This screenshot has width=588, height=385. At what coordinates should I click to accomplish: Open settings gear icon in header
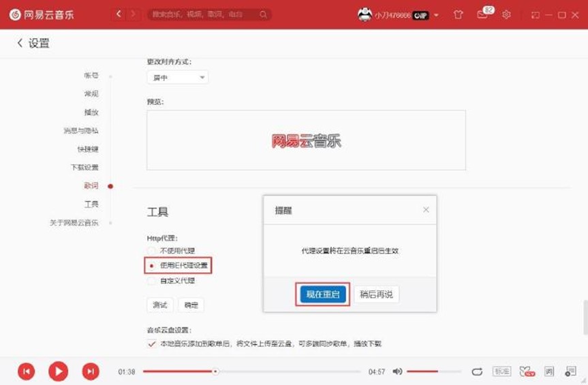(x=506, y=14)
